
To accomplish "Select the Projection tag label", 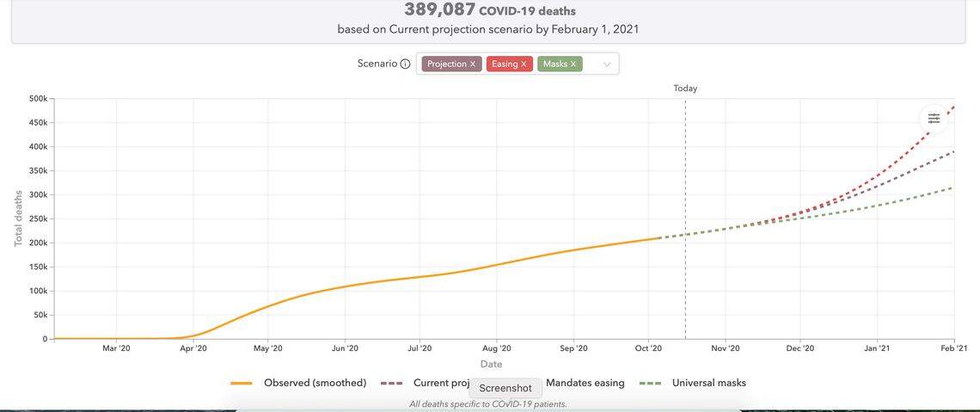I will pos(447,64).
